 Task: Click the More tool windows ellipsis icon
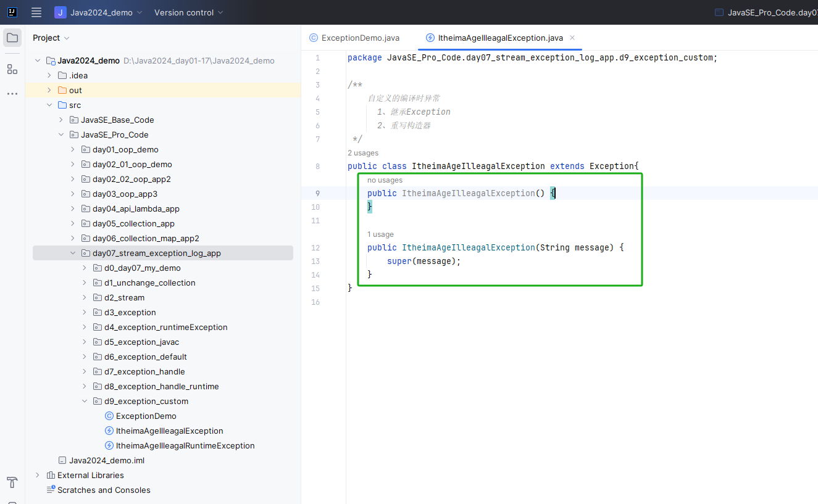(12, 94)
